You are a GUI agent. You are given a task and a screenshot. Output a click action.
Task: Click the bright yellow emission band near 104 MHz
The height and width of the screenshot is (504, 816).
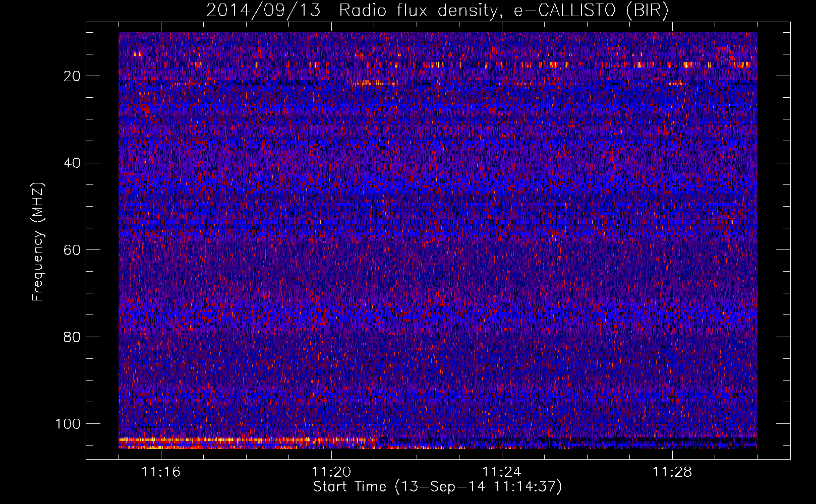click(x=247, y=440)
